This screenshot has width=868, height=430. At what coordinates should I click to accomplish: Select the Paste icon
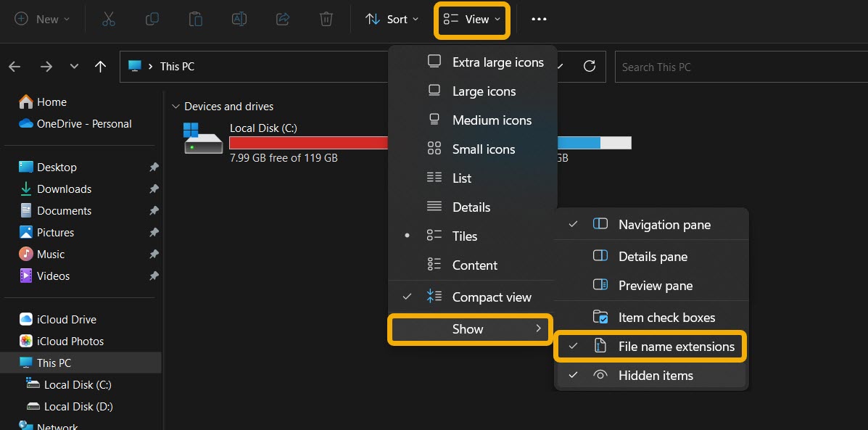click(x=195, y=20)
